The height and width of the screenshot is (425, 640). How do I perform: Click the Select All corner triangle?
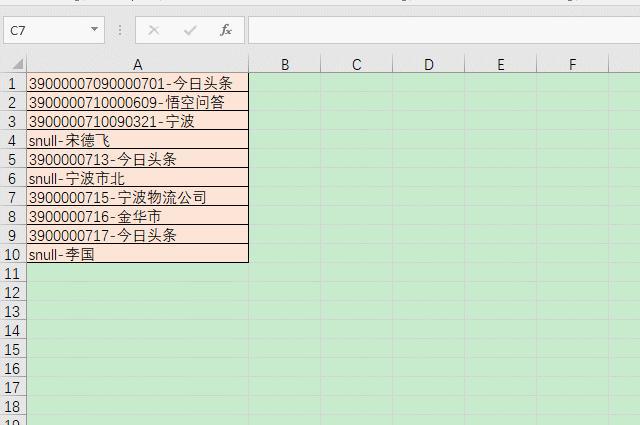point(18,64)
